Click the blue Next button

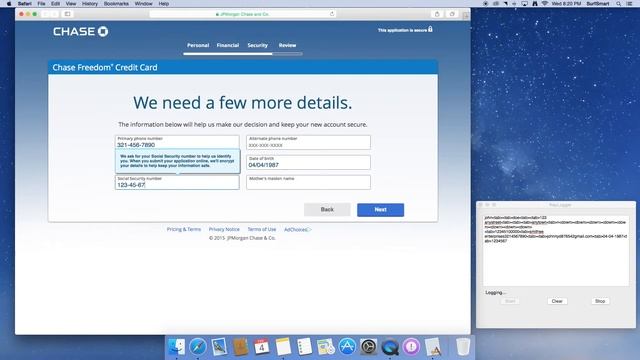coord(380,210)
